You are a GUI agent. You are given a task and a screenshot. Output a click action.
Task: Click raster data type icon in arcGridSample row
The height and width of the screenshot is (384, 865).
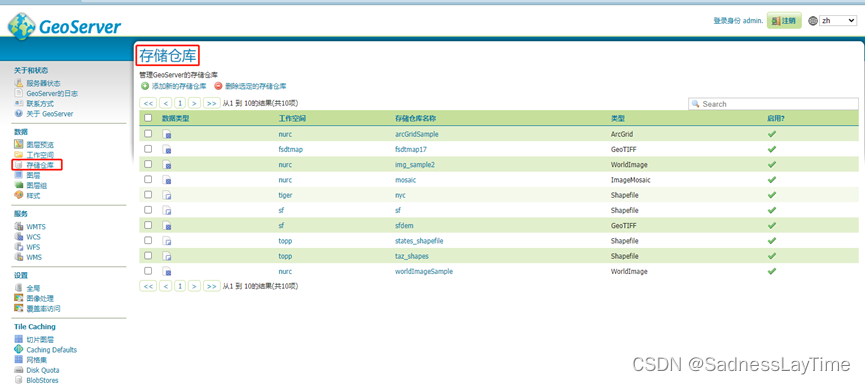pos(167,134)
